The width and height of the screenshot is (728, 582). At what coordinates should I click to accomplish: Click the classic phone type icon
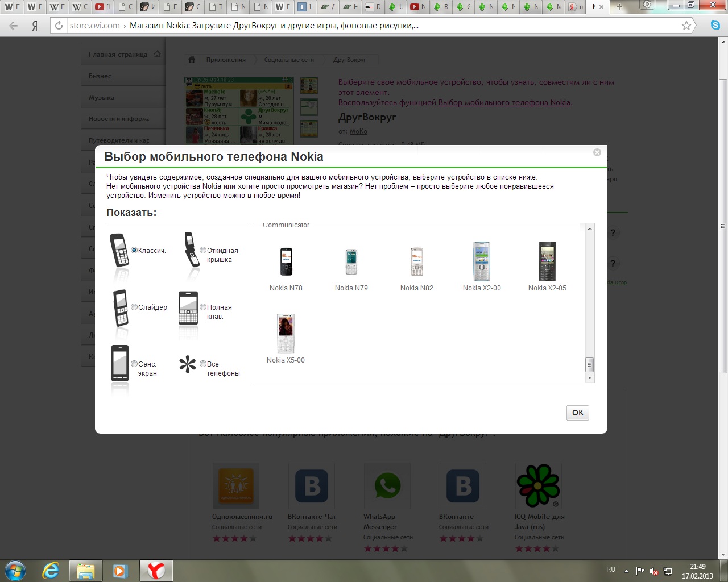point(119,250)
